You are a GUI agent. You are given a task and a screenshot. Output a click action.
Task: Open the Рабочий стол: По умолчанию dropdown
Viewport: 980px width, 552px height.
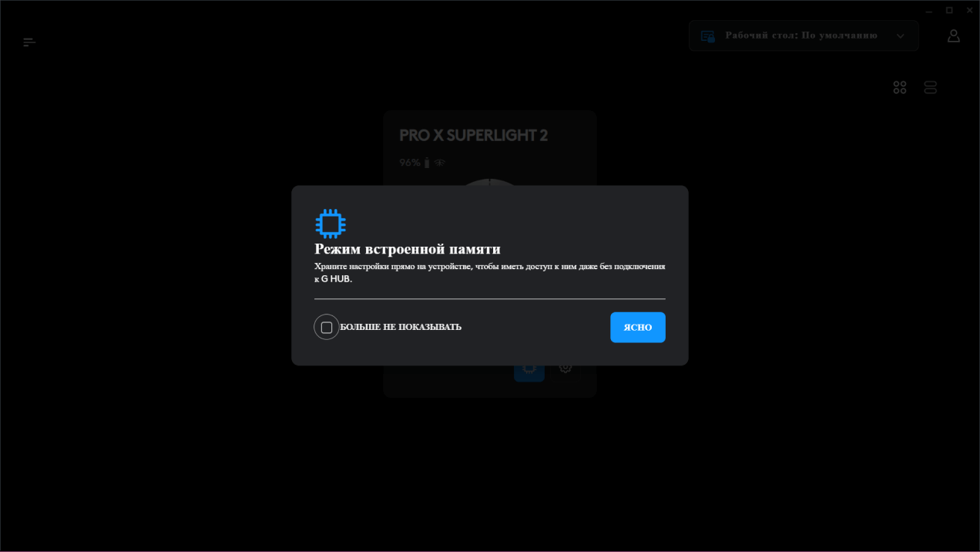pos(804,35)
